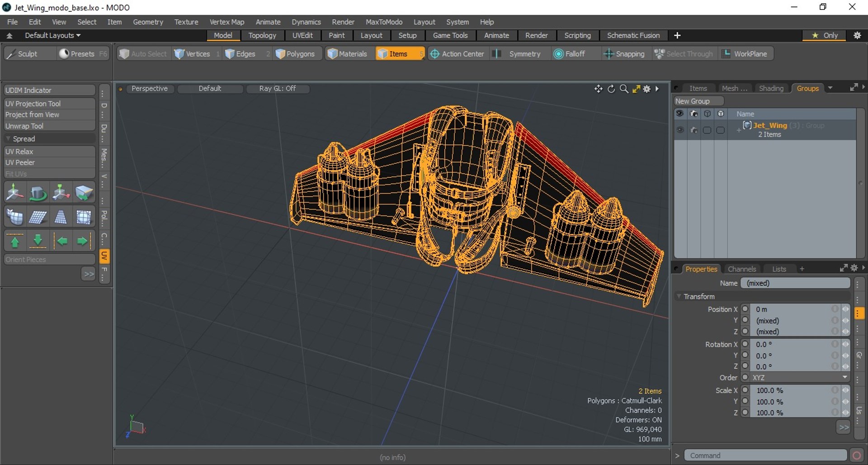Click the viewport zoom magnifier icon
Image resolution: width=868 pixels, height=465 pixels.
[624, 89]
